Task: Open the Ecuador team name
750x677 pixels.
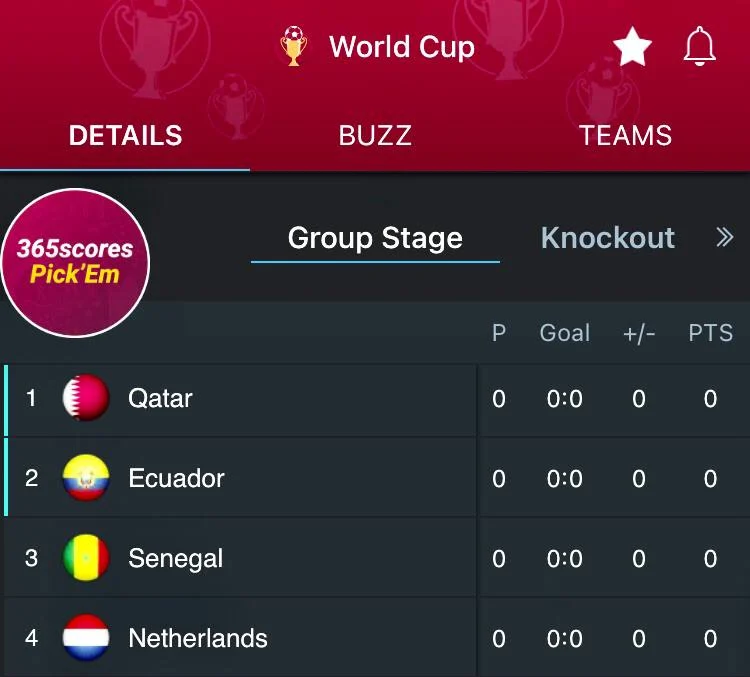Action: (x=177, y=478)
